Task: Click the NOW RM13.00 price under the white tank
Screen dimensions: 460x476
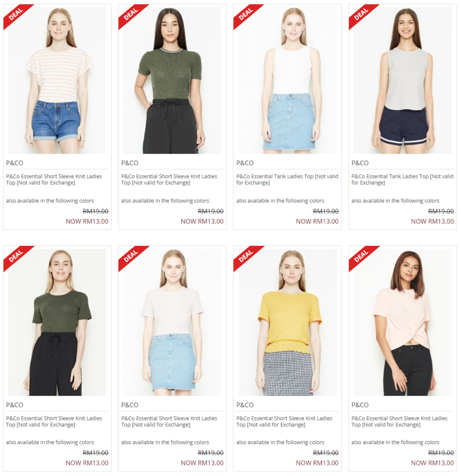Action: (317, 221)
